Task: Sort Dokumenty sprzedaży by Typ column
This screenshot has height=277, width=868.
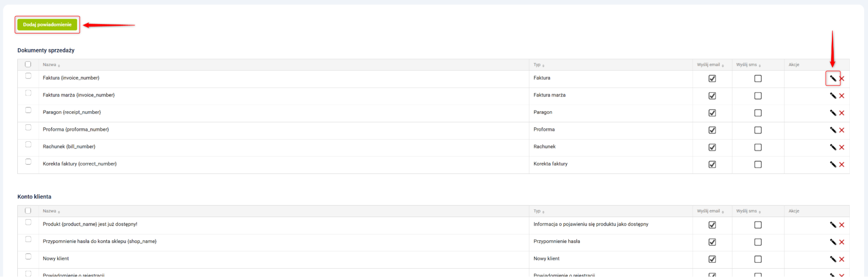Action: 538,65
